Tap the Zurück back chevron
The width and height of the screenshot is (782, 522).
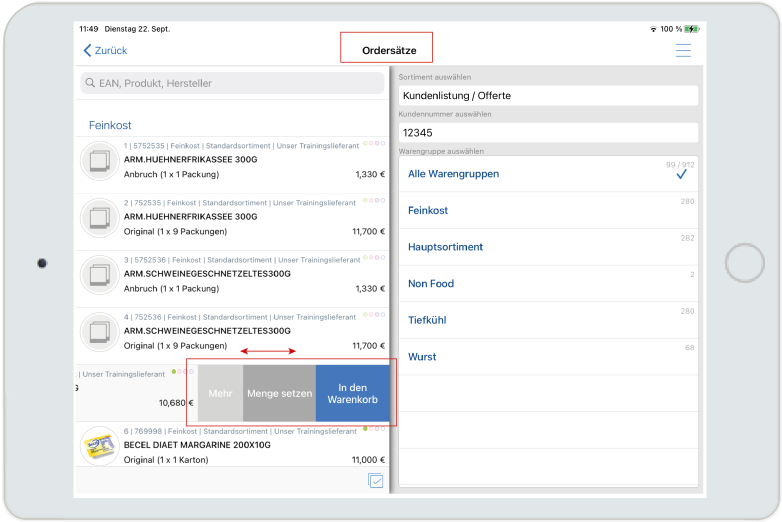click(x=88, y=50)
